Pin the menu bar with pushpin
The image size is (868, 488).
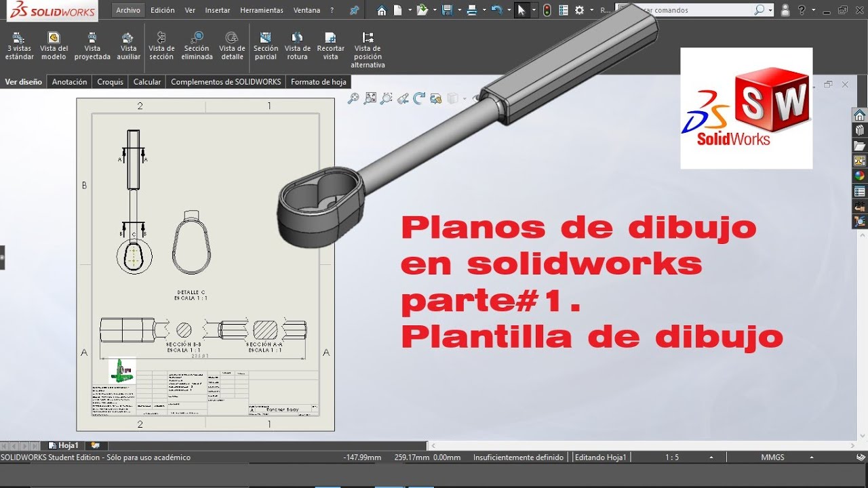[x=354, y=10]
